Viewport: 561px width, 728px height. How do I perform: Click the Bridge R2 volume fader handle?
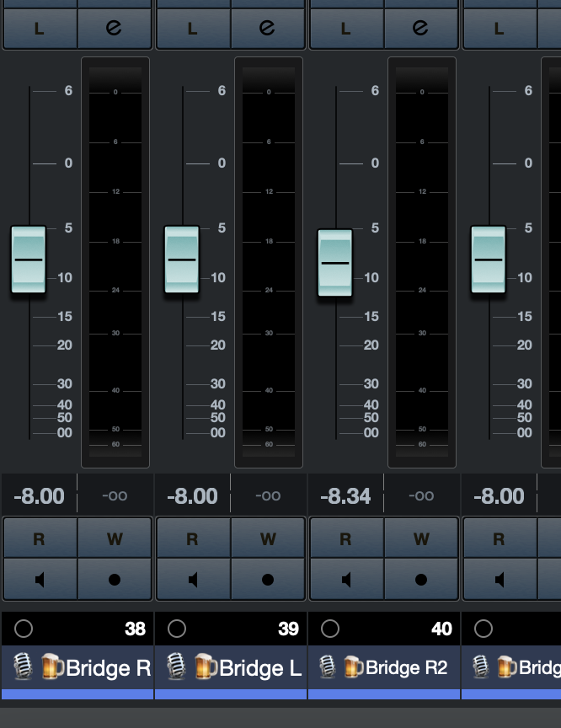pos(335,263)
